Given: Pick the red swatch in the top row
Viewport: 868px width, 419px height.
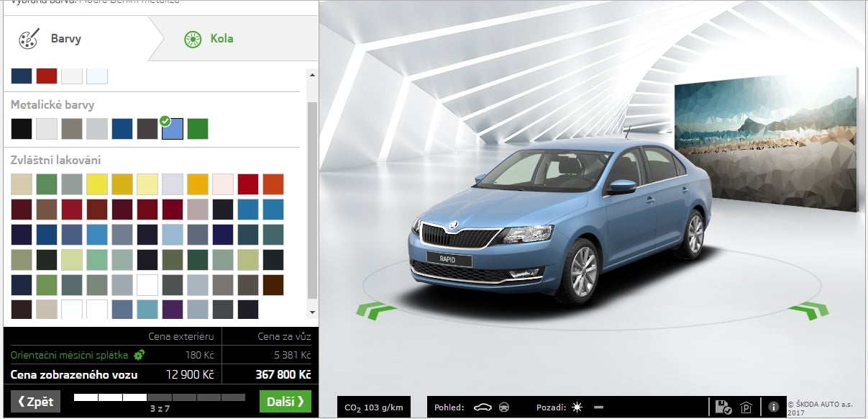Looking at the screenshot, I should pyautogui.click(x=47, y=76).
